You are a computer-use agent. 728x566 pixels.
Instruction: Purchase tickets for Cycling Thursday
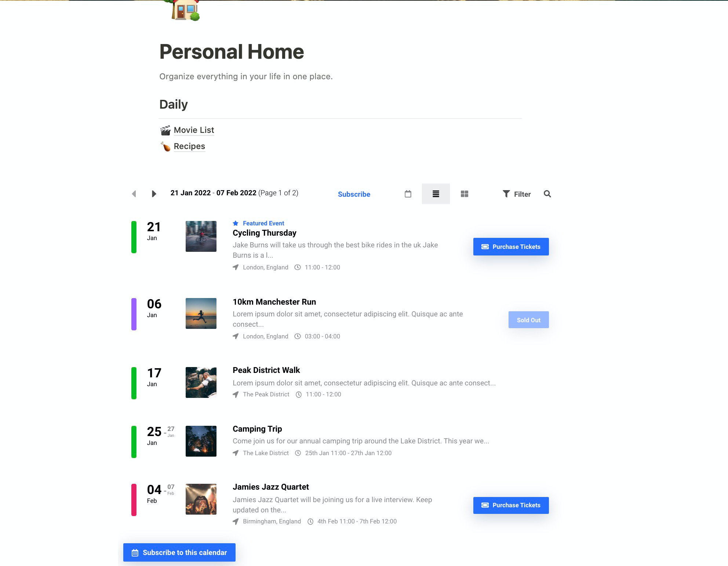[511, 247]
